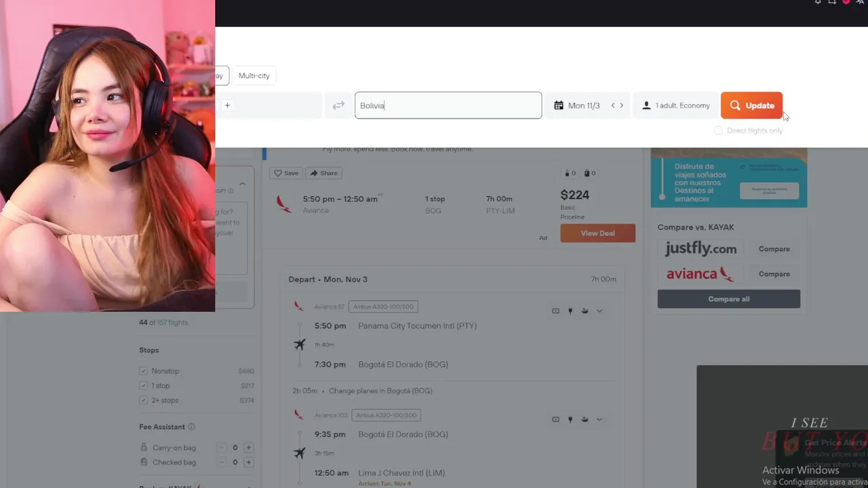Decrease Carry-on bag count
This screenshot has height=488, width=868.
pyautogui.click(x=222, y=447)
